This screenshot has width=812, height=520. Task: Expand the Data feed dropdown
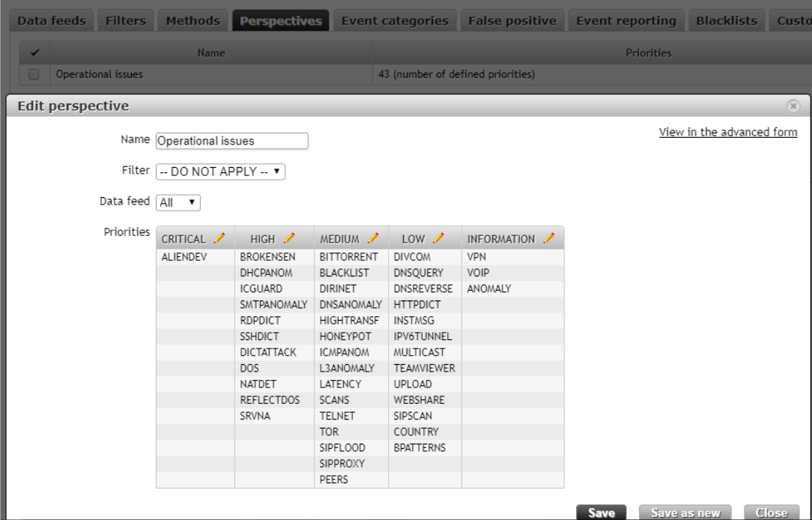pos(178,202)
